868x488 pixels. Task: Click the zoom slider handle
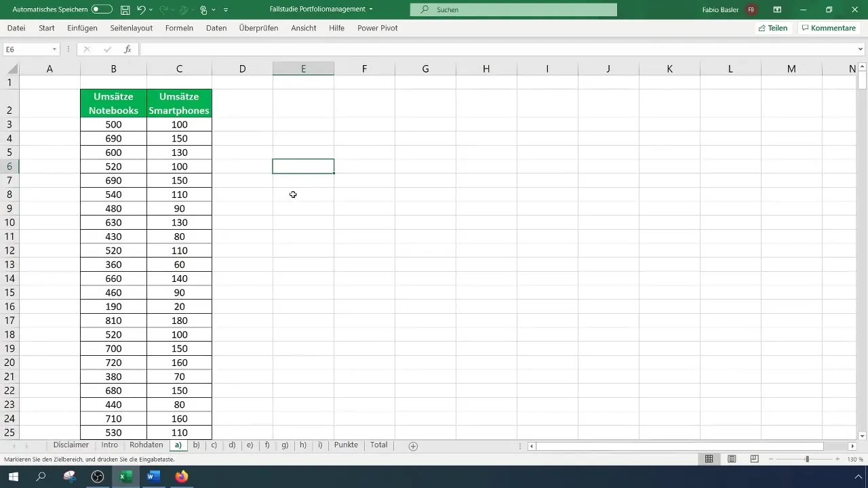point(807,459)
